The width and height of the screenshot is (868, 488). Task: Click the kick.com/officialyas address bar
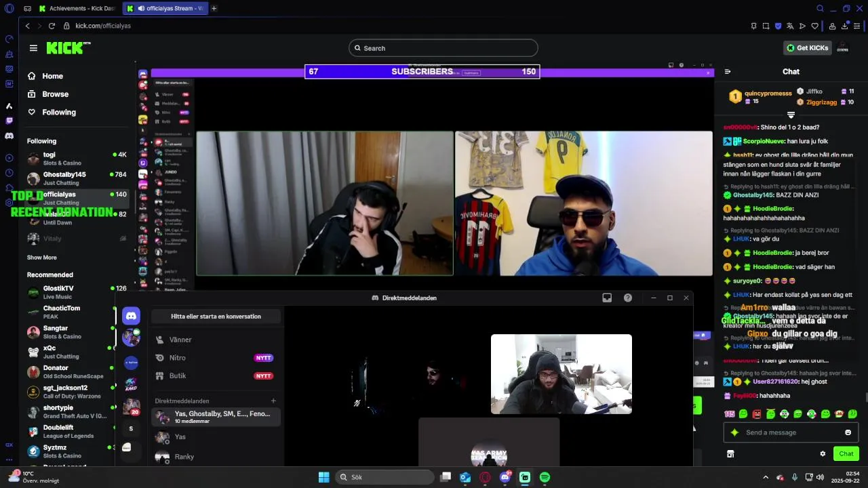click(x=103, y=26)
